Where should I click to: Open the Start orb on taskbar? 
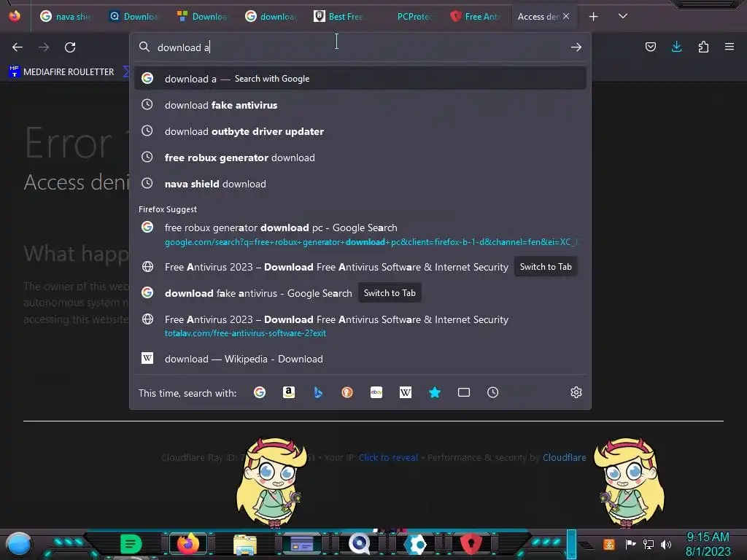(x=19, y=544)
